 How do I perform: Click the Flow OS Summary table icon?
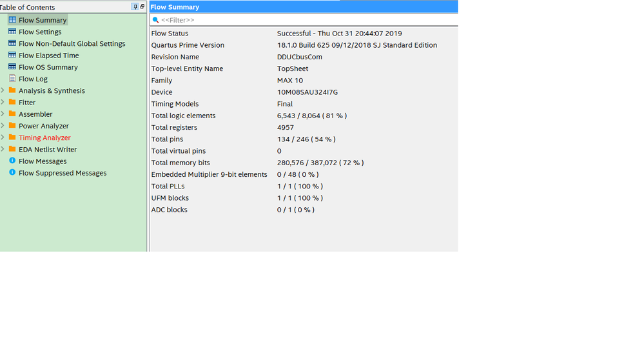point(12,66)
